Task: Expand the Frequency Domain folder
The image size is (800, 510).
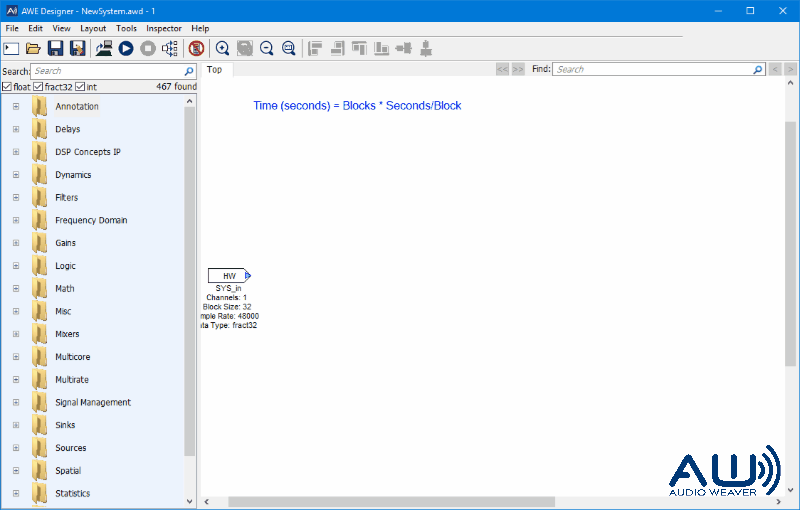Action: [16, 220]
